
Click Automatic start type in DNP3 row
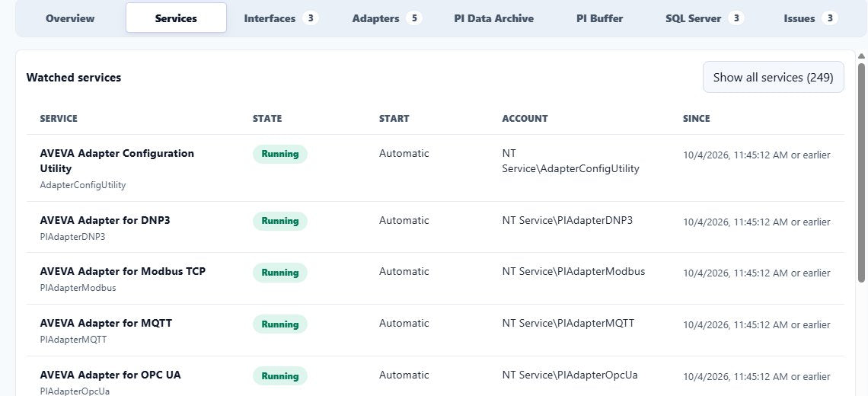(404, 220)
